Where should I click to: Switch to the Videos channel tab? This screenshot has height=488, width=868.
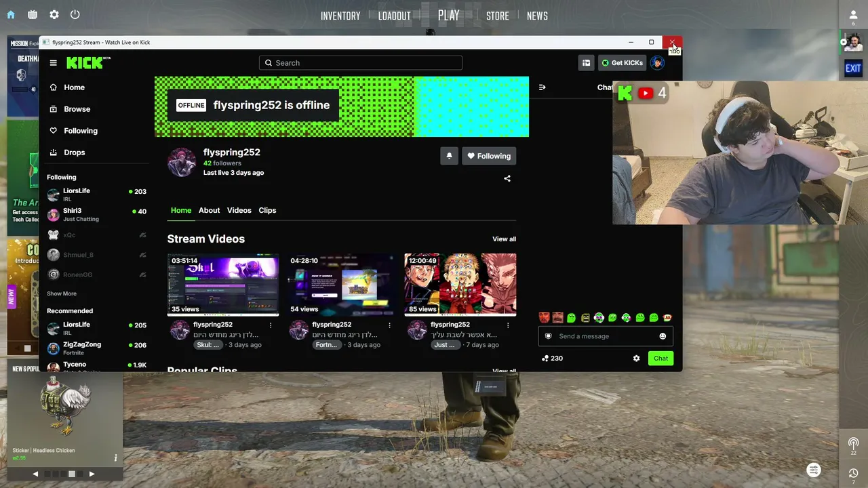(x=239, y=210)
